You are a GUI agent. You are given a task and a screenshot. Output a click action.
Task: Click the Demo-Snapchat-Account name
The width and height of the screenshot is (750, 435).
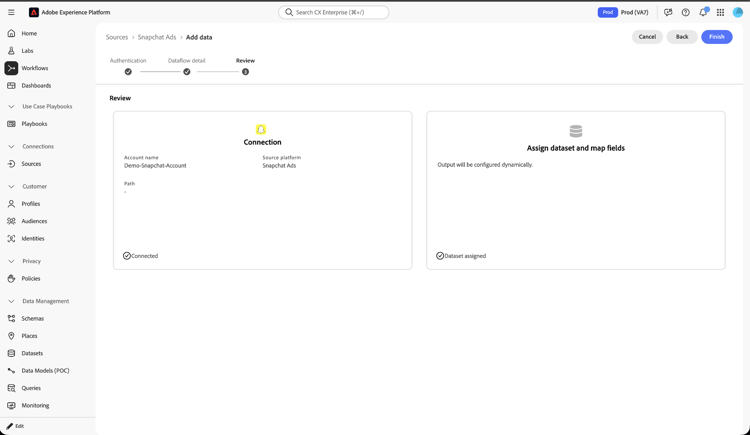(155, 166)
